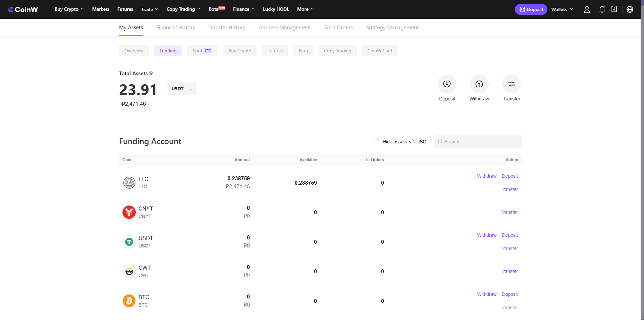Switch to the Financial History tab

[x=176, y=28]
